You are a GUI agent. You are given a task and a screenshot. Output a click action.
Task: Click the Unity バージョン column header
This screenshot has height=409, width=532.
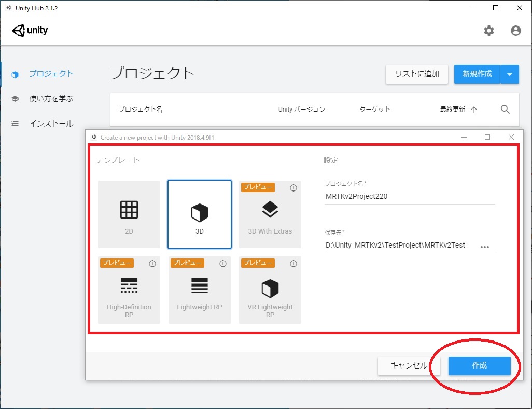tap(302, 110)
